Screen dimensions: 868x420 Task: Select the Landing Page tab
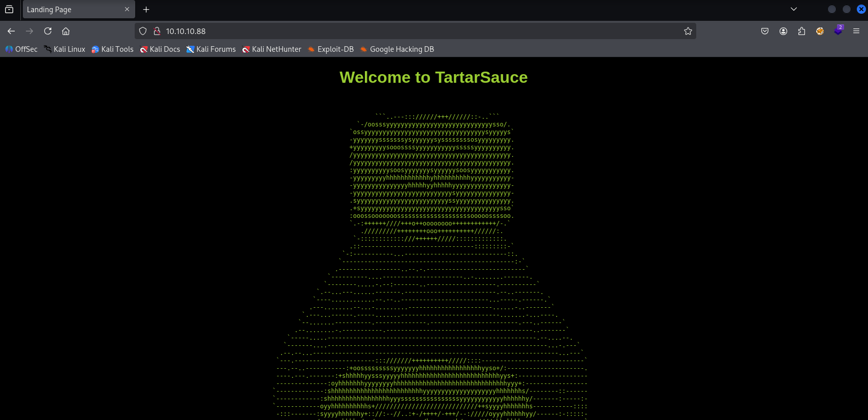(79, 9)
